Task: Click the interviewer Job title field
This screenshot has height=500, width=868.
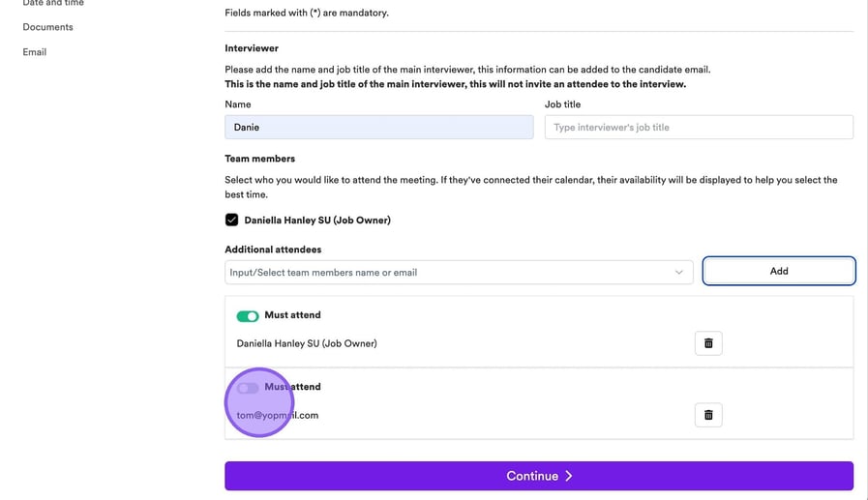Action: [x=699, y=127]
